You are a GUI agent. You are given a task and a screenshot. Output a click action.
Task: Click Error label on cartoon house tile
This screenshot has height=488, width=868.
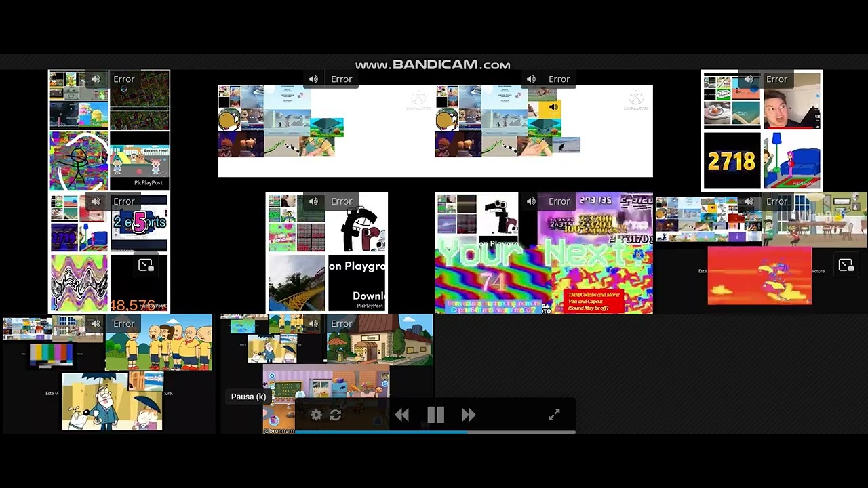342,324
